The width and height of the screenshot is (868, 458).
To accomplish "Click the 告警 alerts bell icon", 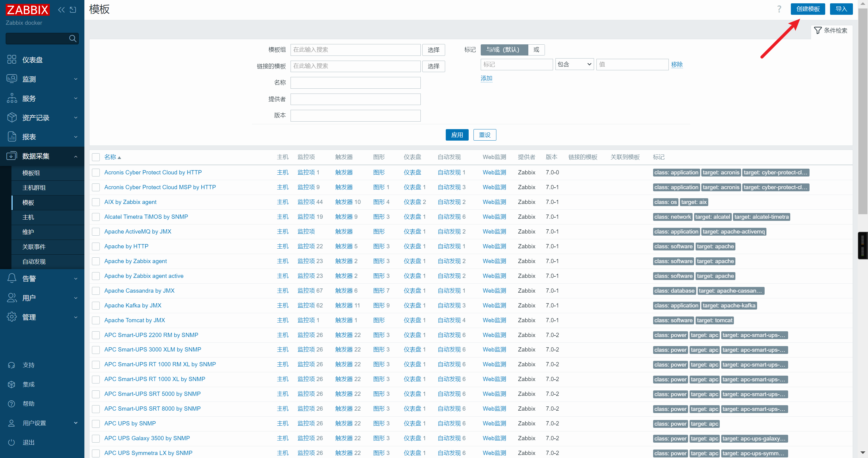I will tap(12, 278).
